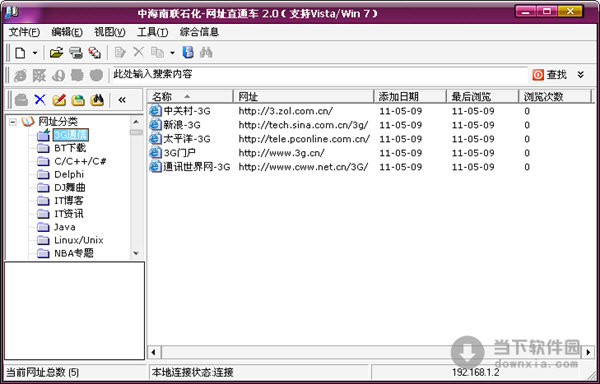Click the blue book toolbar icon
600x384 pixels.
[188, 52]
